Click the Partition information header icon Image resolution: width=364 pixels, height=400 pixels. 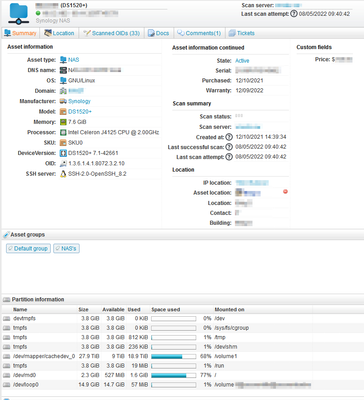point(6,299)
